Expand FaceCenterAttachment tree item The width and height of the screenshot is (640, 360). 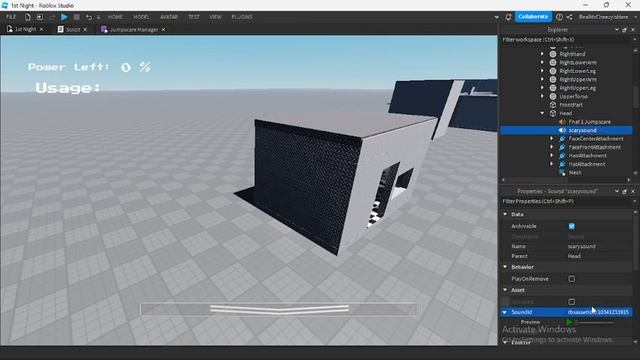(551, 139)
